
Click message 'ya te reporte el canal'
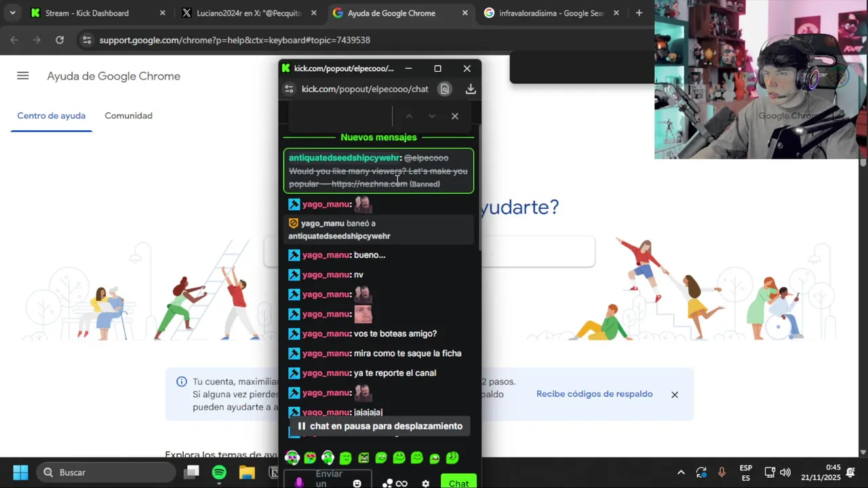pyautogui.click(x=395, y=373)
